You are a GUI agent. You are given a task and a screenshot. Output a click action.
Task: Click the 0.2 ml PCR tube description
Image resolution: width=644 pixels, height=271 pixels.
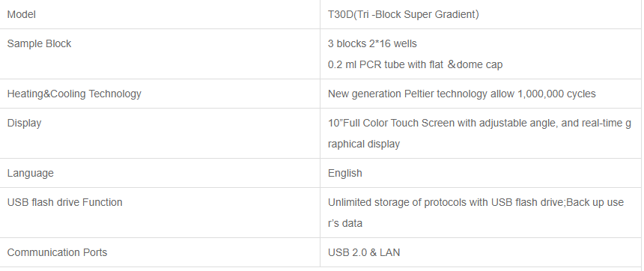point(415,64)
